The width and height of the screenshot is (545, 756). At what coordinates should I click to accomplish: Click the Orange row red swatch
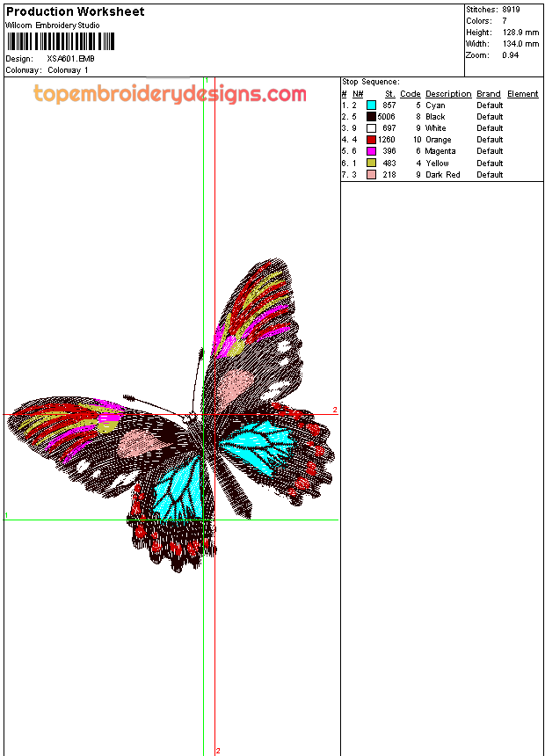[x=371, y=140]
